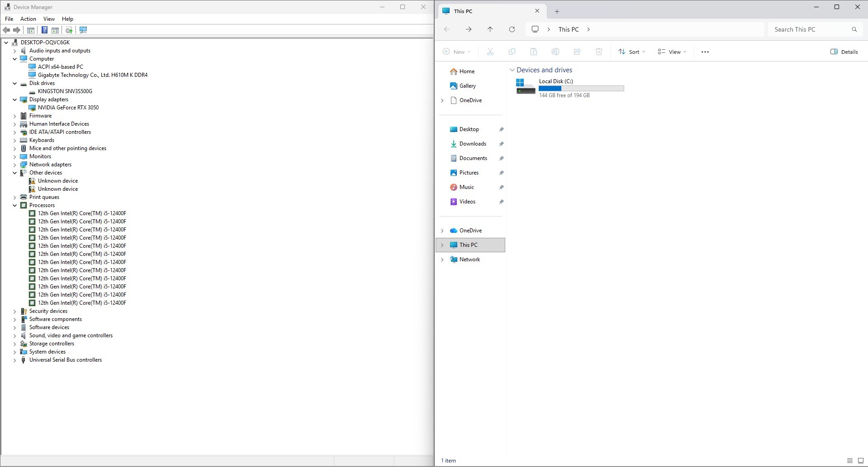Open the View menu in Device Manager
868x467 pixels.
49,19
